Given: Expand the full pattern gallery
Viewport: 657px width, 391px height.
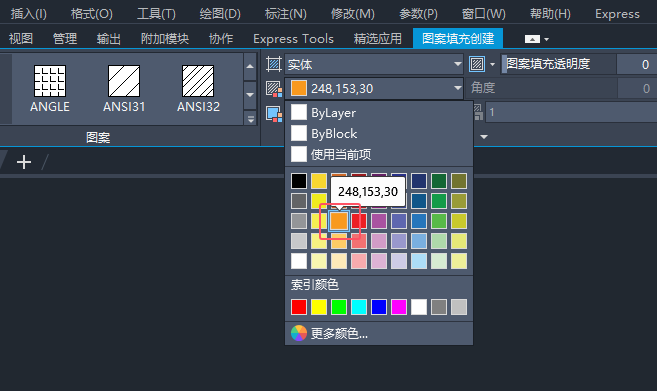Looking at the screenshot, I should [250, 119].
